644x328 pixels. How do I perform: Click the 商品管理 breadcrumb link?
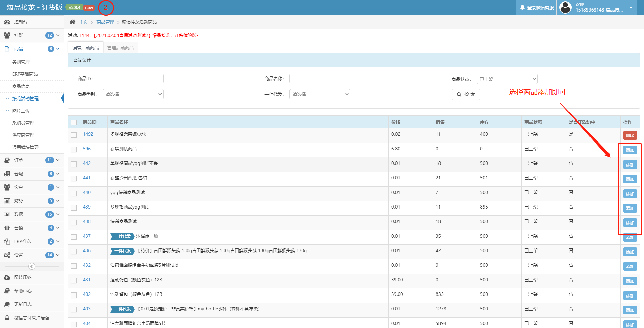105,22
